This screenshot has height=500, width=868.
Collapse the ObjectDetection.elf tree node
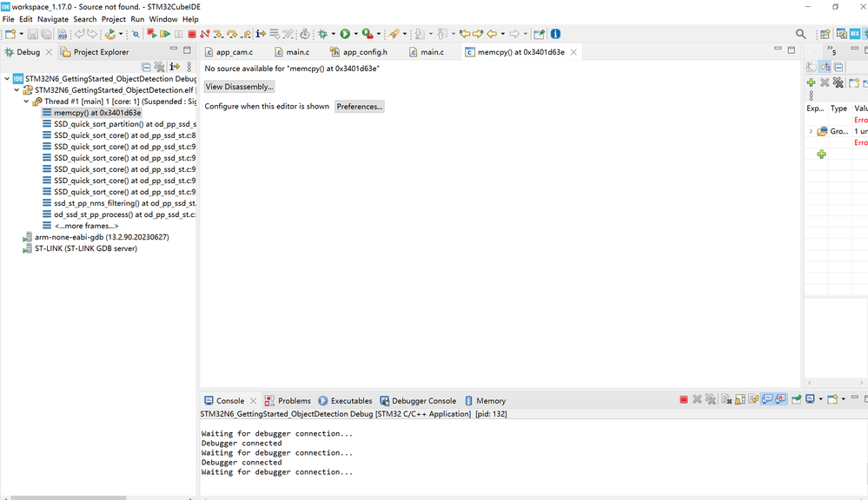click(x=17, y=89)
